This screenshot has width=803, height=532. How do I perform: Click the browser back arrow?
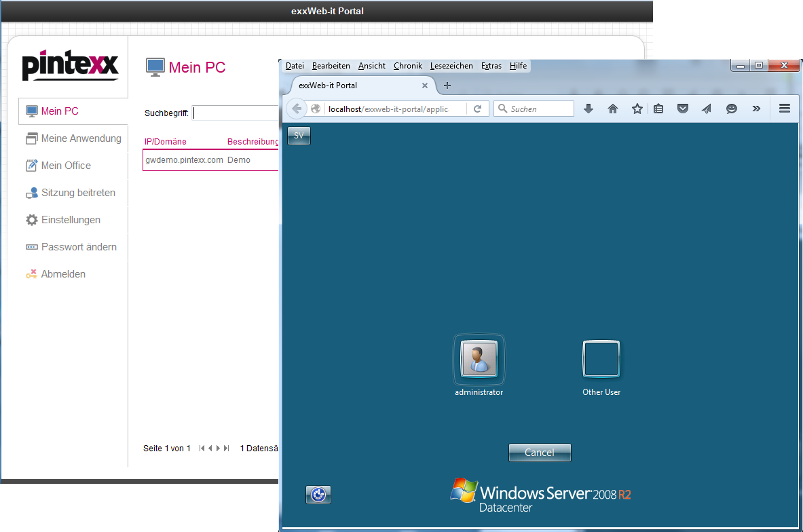click(297, 109)
